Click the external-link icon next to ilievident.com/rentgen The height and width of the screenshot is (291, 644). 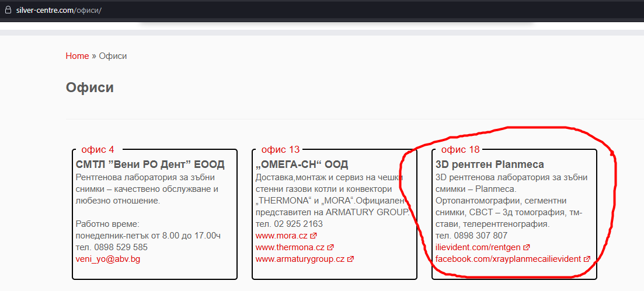pos(527,247)
